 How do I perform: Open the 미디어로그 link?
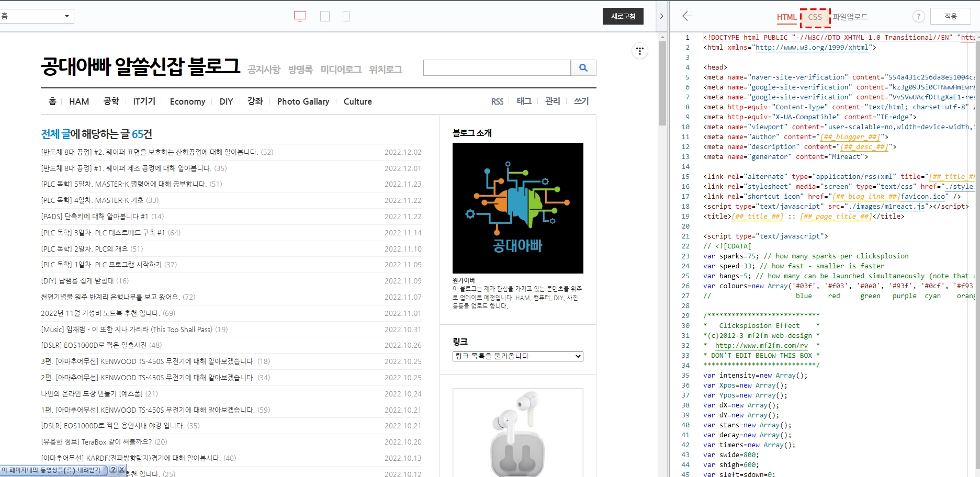coord(341,70)
